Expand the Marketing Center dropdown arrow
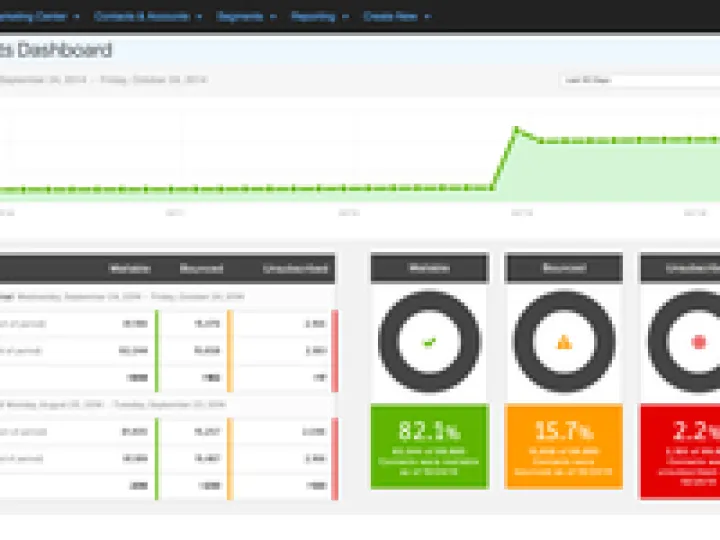 click(x=77, y=17)
